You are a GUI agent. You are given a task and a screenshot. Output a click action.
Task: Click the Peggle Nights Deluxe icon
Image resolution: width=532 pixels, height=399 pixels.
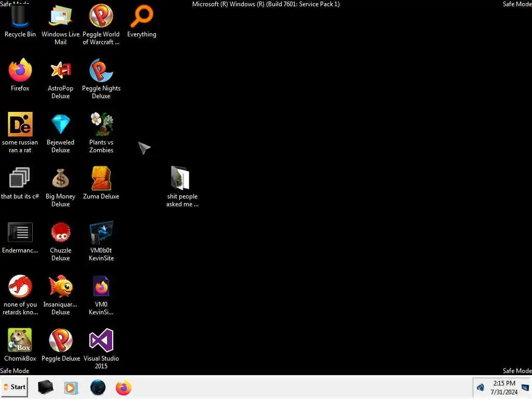(101, 79)
